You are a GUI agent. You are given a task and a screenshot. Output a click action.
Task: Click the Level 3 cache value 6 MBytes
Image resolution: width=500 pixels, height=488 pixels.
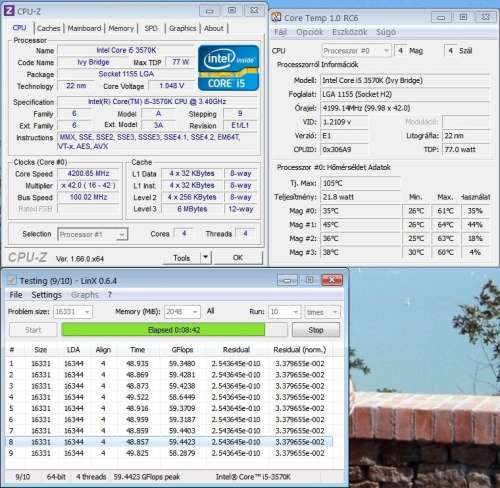192,209
